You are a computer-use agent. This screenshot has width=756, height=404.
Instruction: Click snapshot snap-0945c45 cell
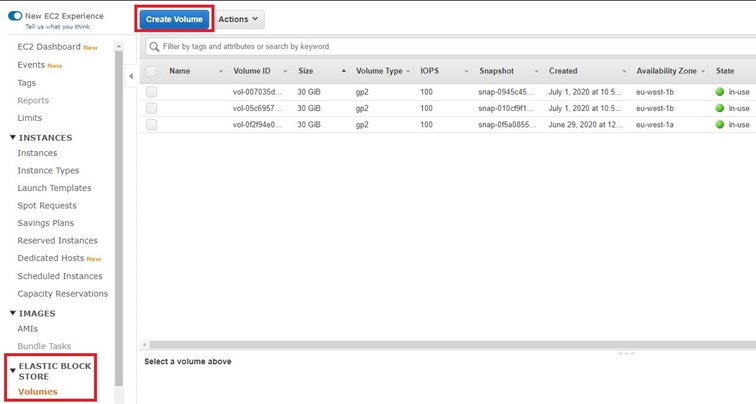[506, 92]
